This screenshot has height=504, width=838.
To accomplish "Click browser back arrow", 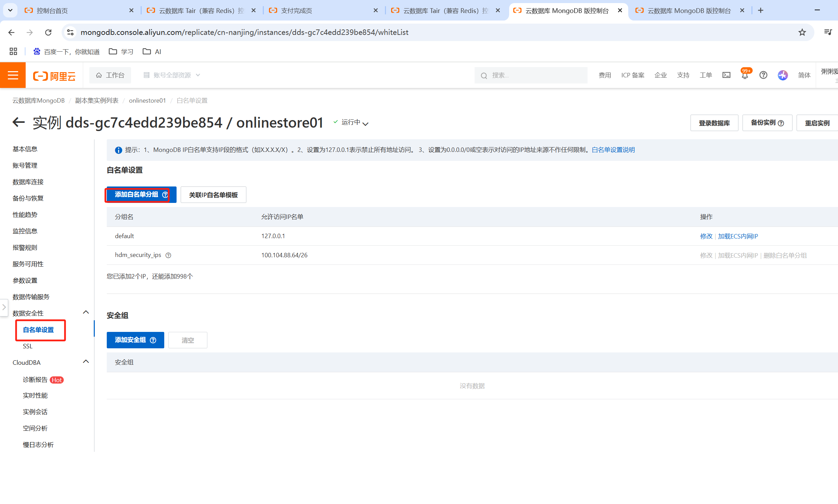I will click(x=11, y=32).
